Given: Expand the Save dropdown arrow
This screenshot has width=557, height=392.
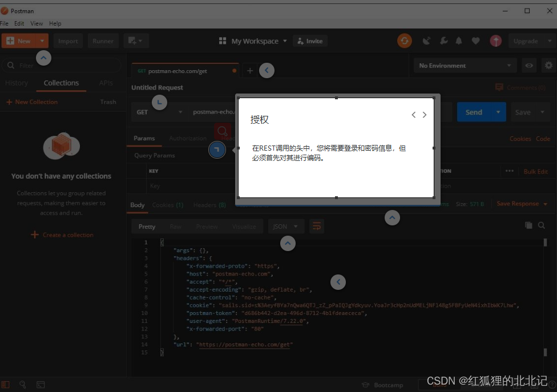Looking at the screenshot, I should click(542, 112).
